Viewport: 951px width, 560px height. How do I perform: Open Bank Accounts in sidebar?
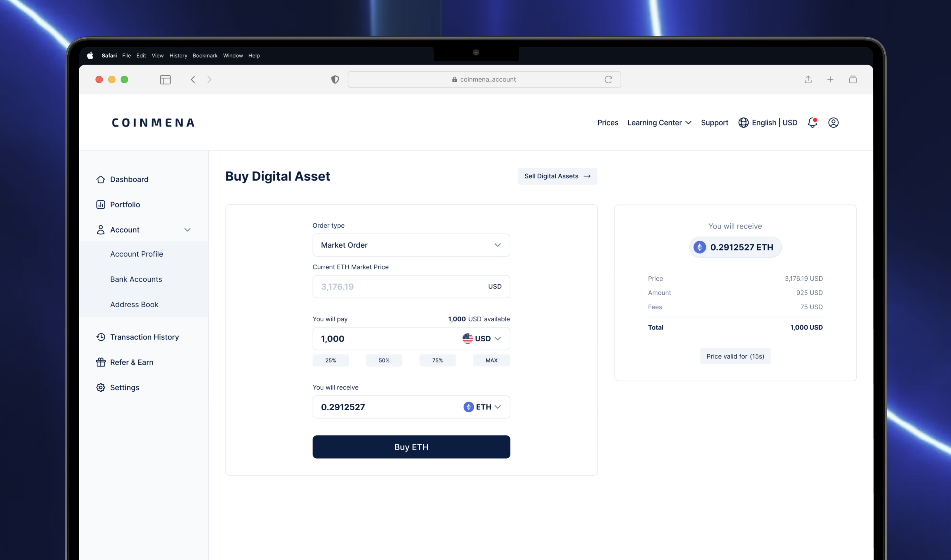(136, 279)
